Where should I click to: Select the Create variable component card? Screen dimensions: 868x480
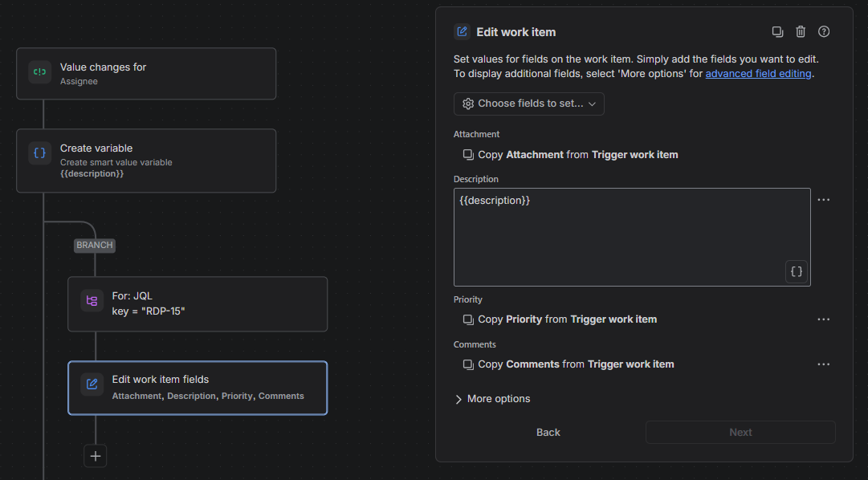click(146, 161)
